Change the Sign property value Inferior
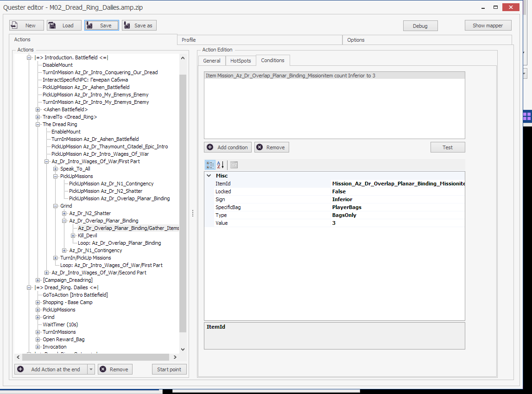This screenshot has width=532, height=394. [x=398, y=199]
